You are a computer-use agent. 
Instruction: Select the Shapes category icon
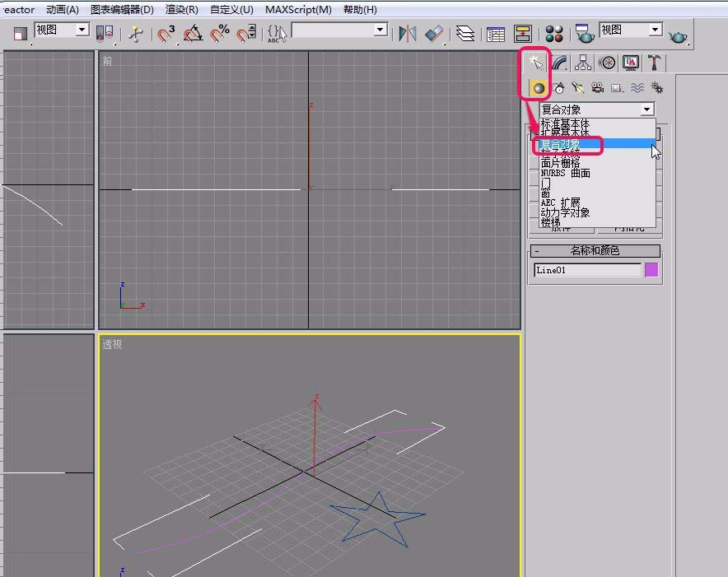pos(559,88)
